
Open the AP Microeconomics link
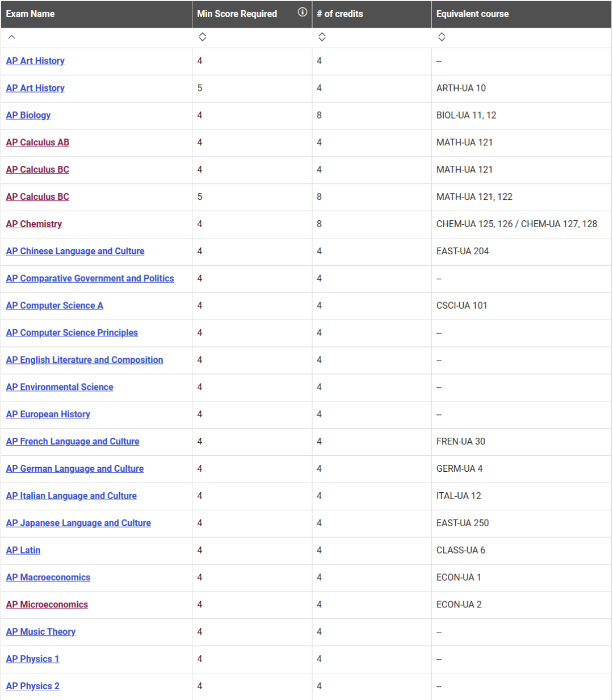(47, 605)
